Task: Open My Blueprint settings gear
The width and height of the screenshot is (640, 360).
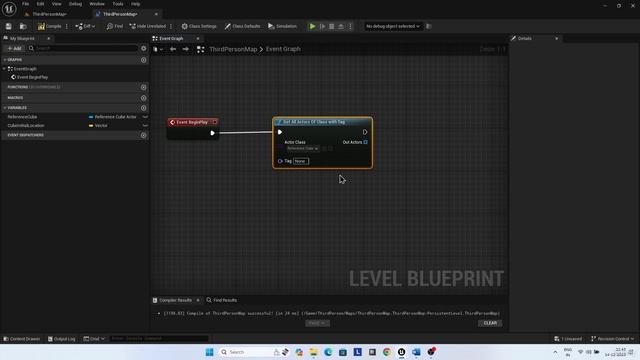Action: tap(144, 48)
